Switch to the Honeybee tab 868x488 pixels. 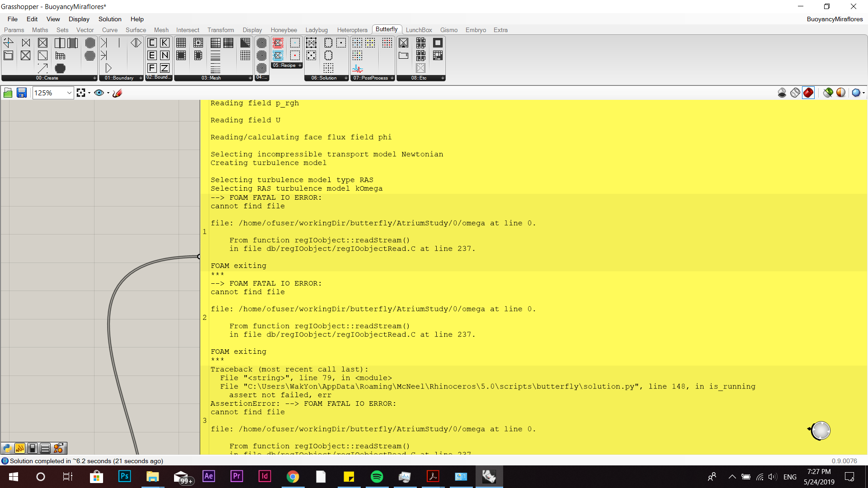[284, 30]
